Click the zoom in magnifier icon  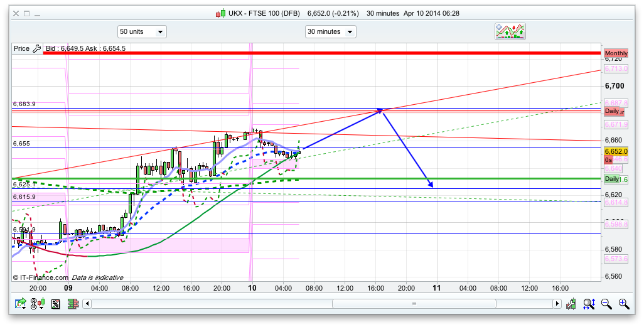623,304
